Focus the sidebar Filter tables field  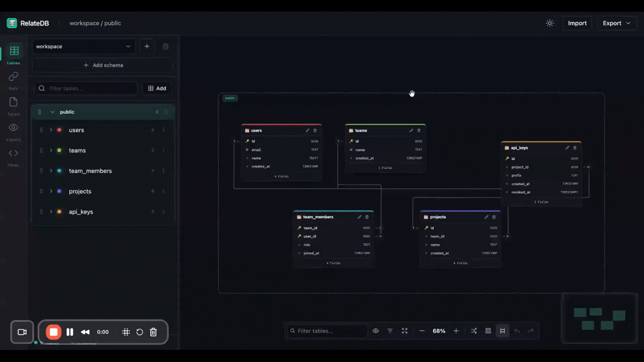click(86, 88)
